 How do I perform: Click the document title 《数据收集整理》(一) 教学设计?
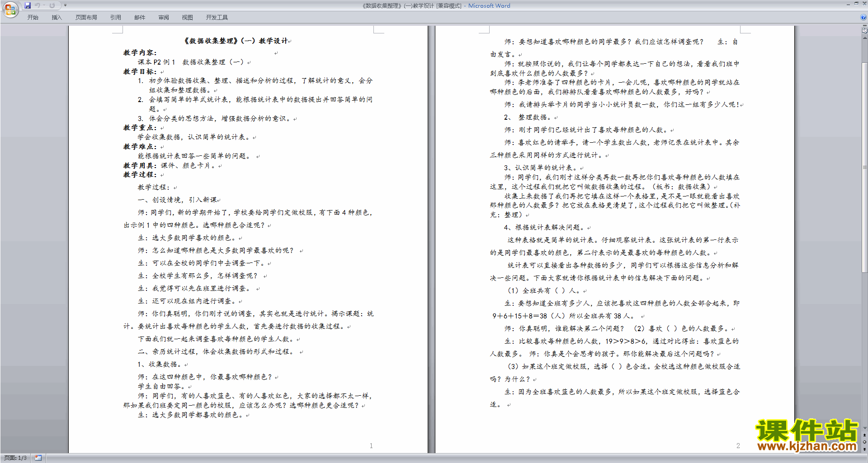236,41
